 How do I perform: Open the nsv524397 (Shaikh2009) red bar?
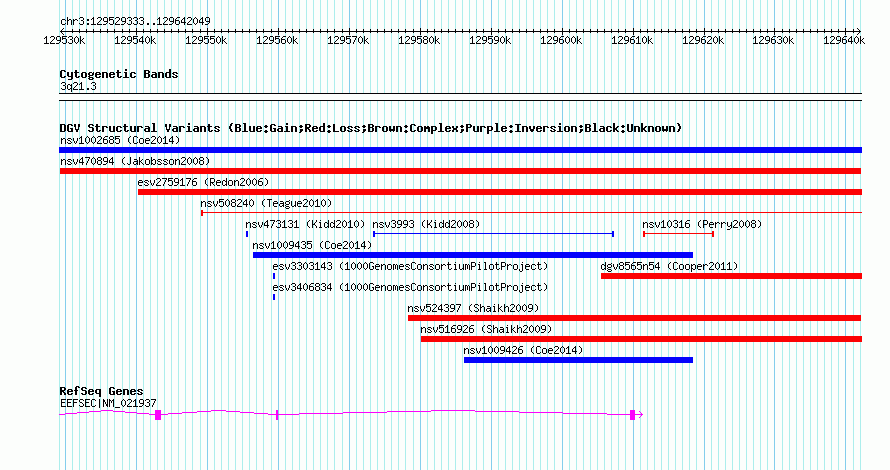635,318
